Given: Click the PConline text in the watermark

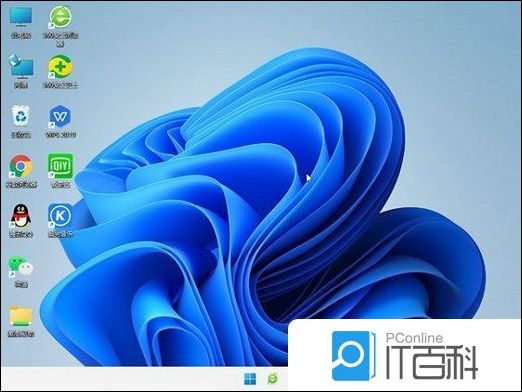Looking at the screenshot, I should coord(414,338).
